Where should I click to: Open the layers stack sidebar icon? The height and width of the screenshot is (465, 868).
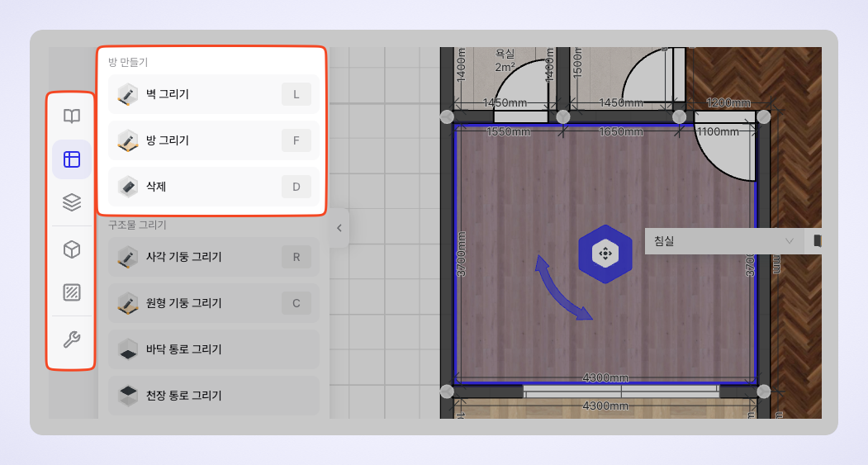[72, 202]
